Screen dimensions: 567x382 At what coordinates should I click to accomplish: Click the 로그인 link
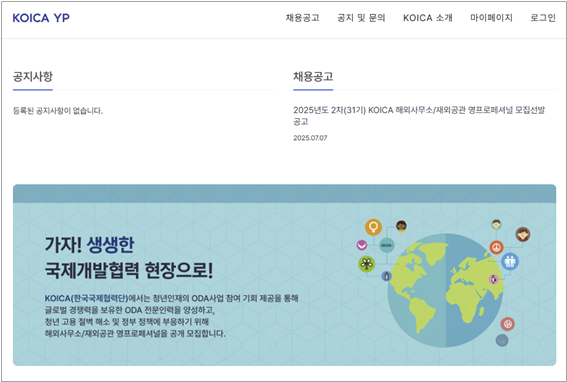pos(543,18)
